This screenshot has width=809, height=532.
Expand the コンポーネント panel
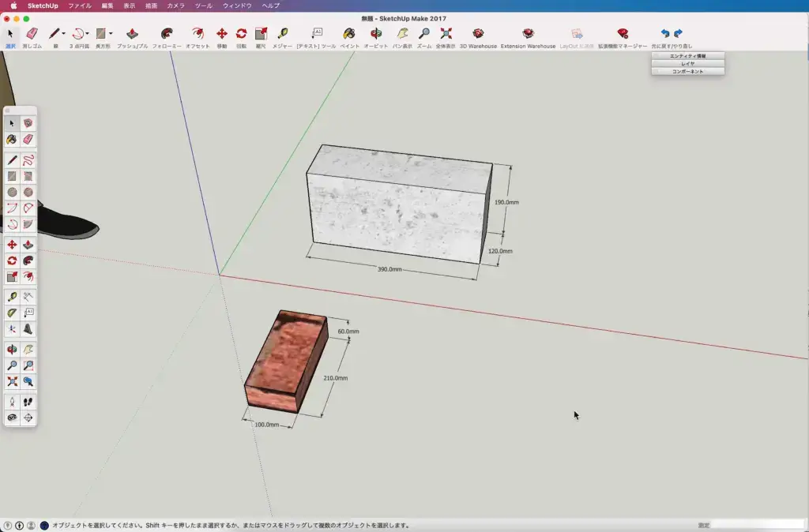[688, 71]
